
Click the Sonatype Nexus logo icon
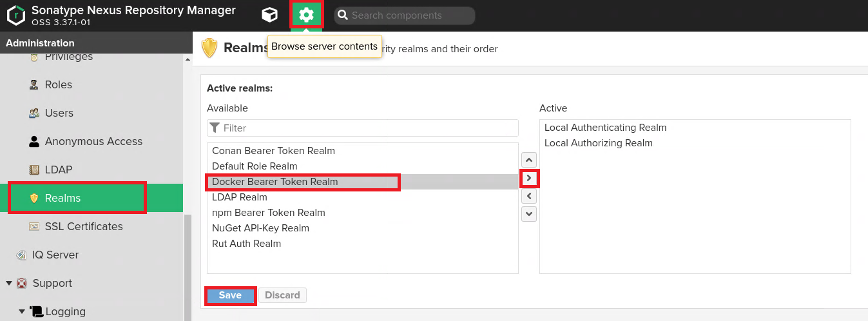[16, 15]
